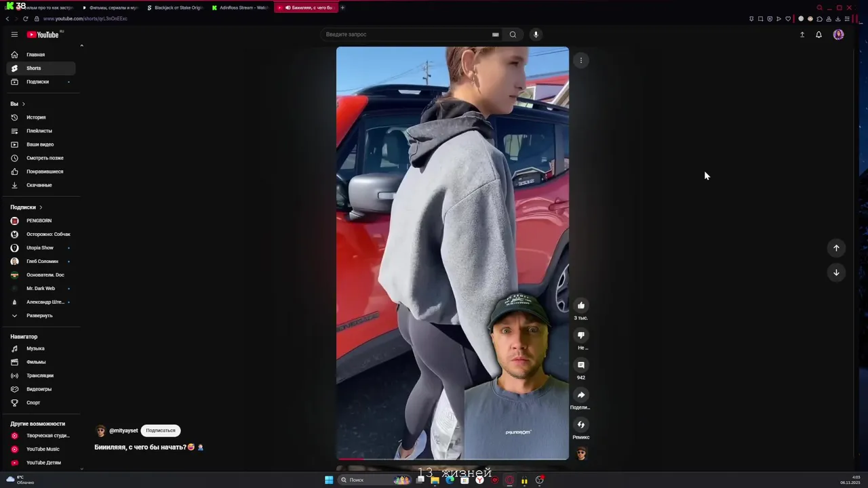Open Ваши видео page
The height and width of the screenshot is (488, 868).
[x=41, y=144]
